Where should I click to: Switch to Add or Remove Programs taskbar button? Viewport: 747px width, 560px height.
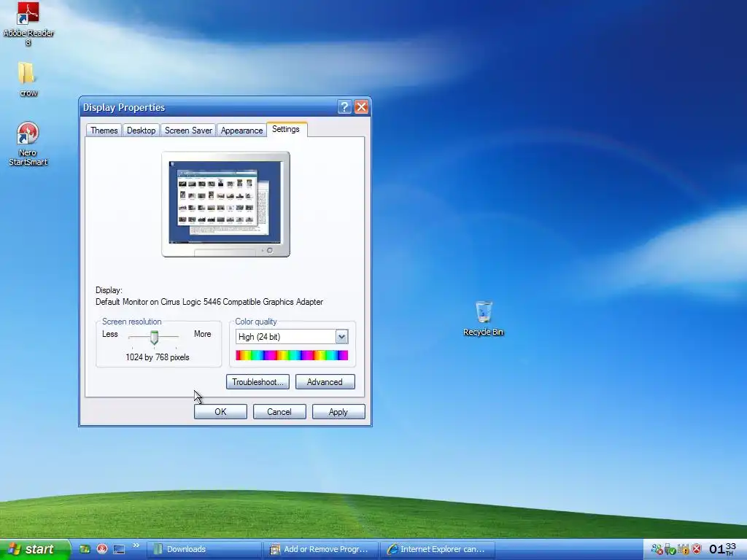pos(321,549)
